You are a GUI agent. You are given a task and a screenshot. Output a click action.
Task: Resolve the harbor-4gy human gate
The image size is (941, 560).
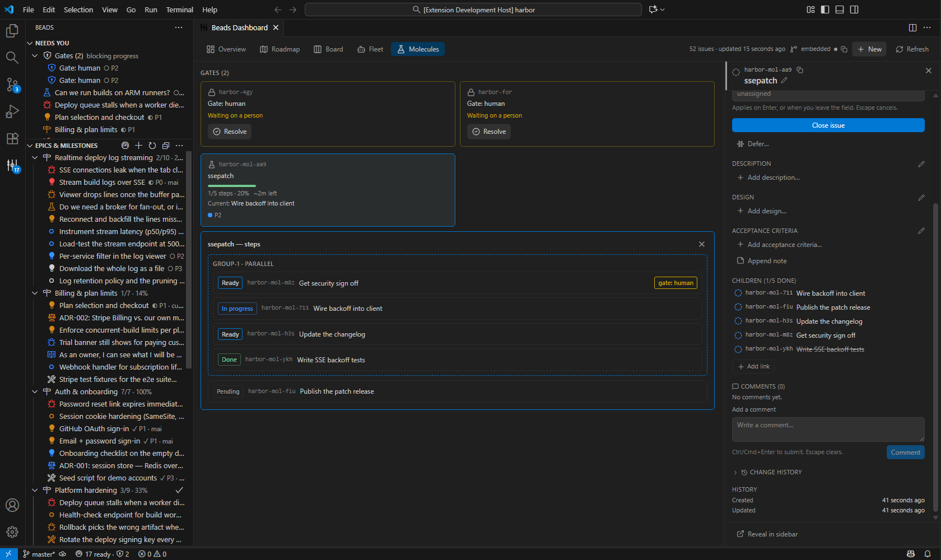click(230, 132)
